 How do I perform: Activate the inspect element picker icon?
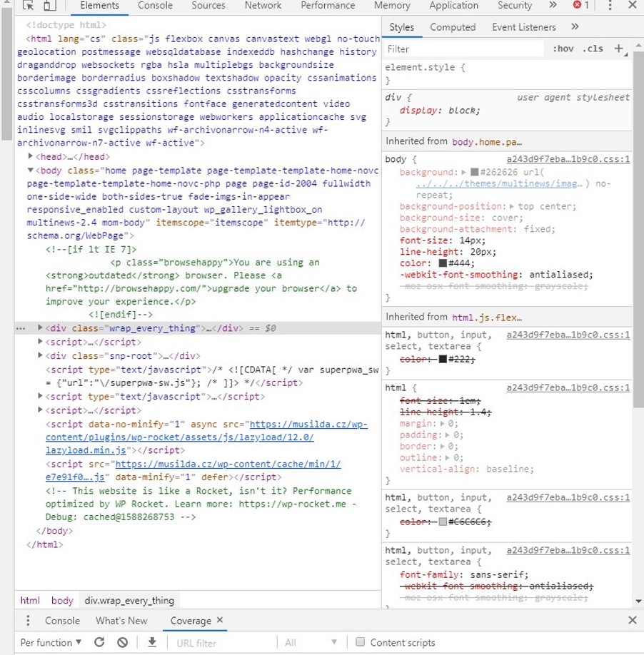coord(28,6)
